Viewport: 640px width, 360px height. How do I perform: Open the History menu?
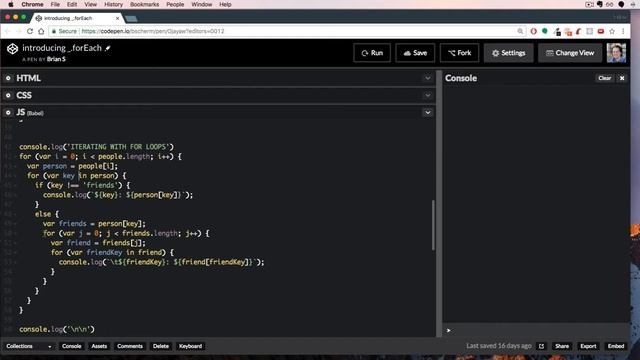113,4
